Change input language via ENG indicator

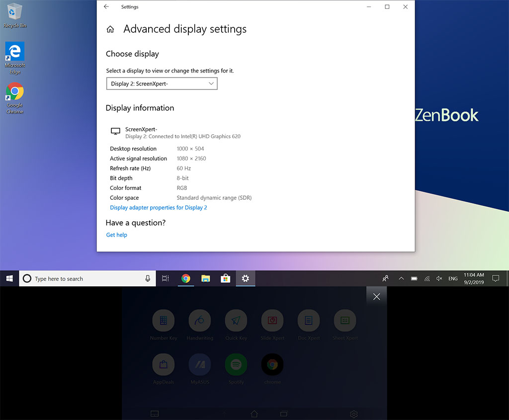(453, 278)
